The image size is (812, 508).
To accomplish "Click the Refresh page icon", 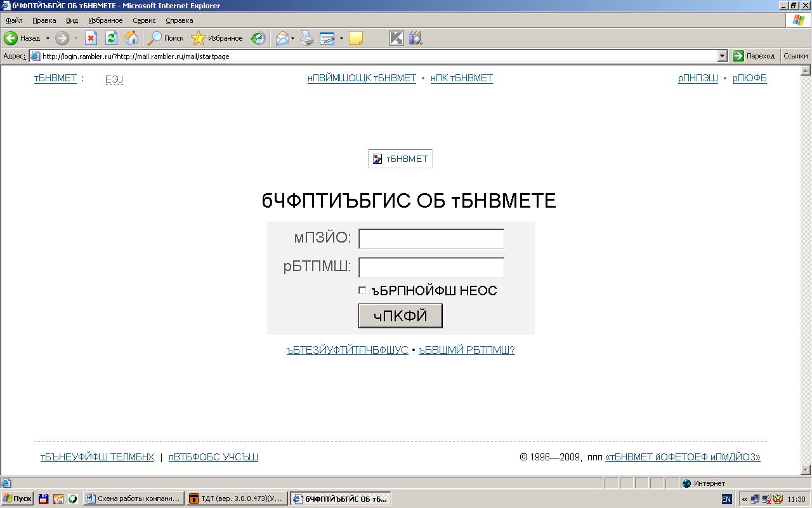I will tap(111, 38).
